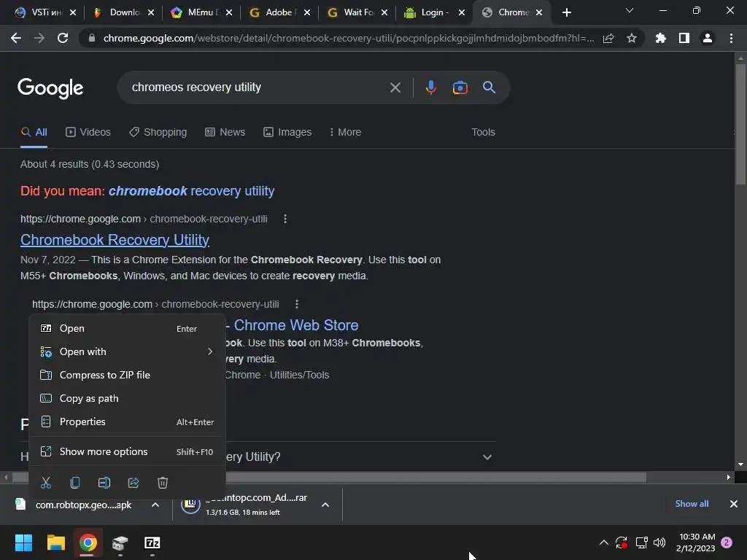The image size is (747, 560).
Task: Open the Tools search button
Action: pyautogui.click(x=483, y=133)
